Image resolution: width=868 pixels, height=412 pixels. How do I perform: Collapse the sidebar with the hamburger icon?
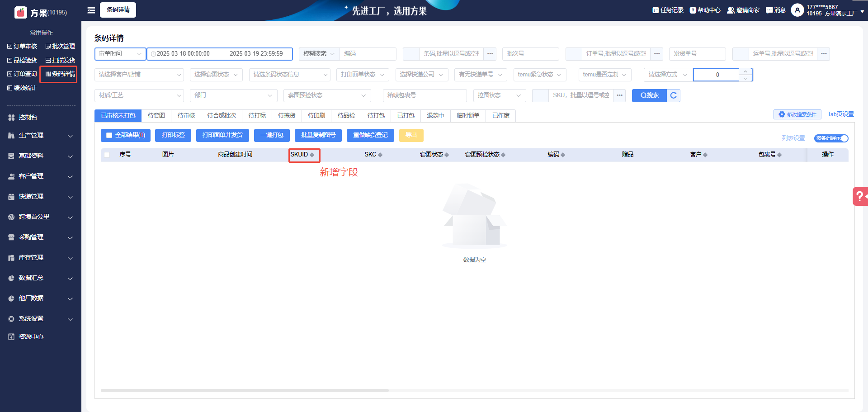point(91,10)
